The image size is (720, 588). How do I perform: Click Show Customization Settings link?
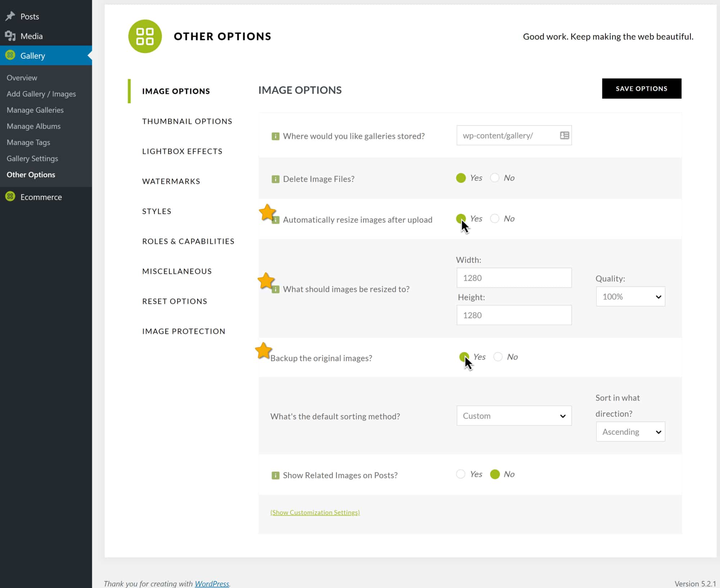pos(315,512)
